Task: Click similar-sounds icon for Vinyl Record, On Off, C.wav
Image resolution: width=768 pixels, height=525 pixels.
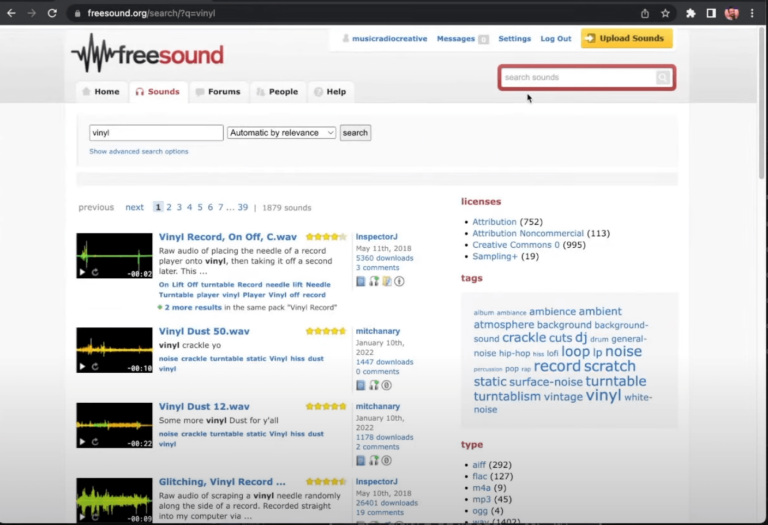Action: tap(374, 281)
